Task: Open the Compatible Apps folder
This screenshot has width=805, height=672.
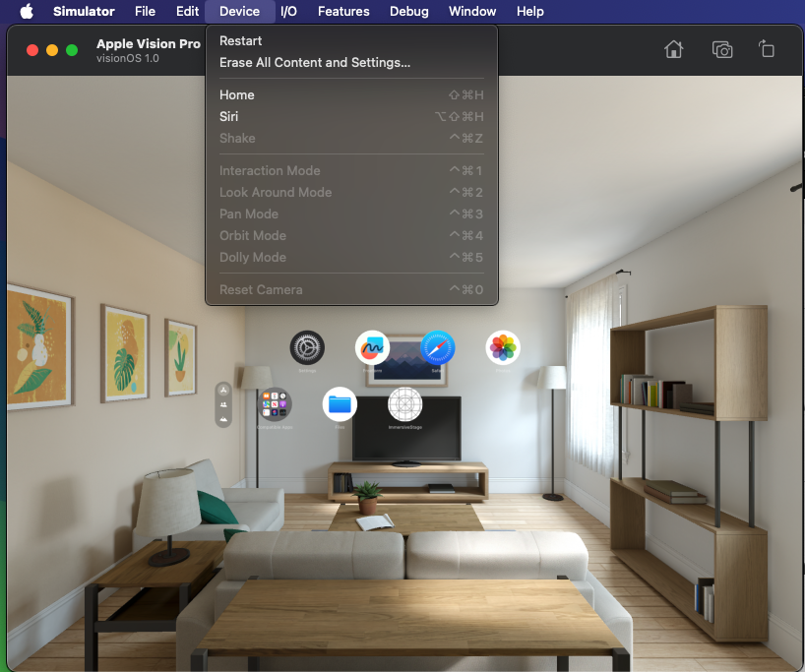Action: (275, 404)
